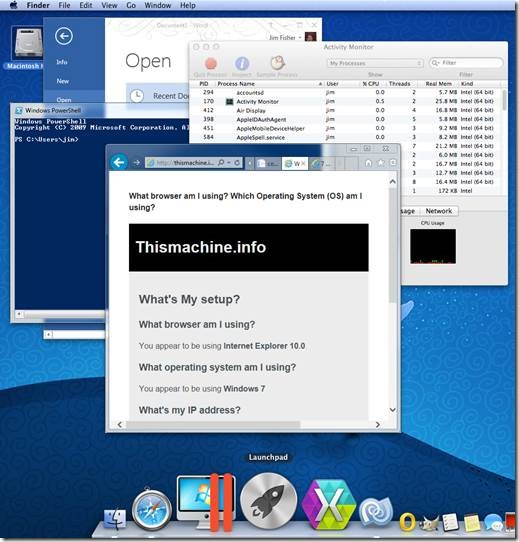Click browser vertical scrollbar up arrow
This screenshot has width=519, height=542.
392,181
